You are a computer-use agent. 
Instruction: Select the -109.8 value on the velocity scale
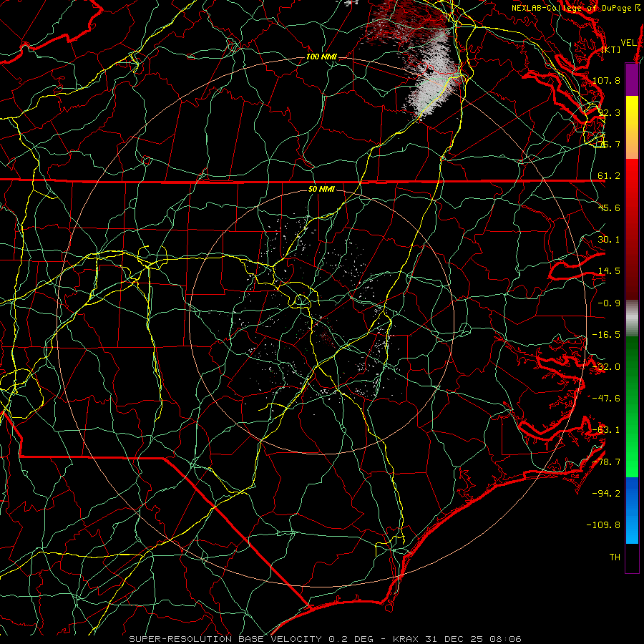[603, 525]
